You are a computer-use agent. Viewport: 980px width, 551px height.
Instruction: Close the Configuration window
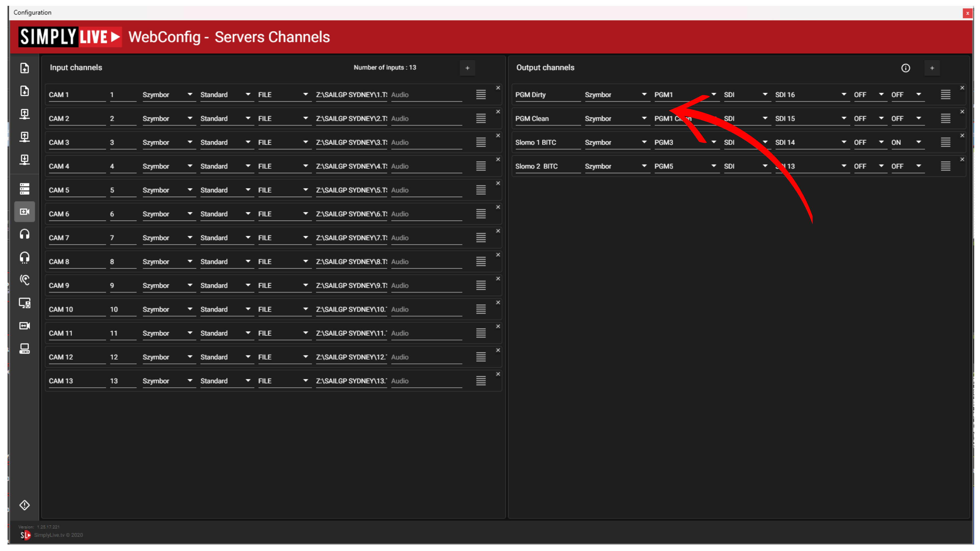coord(967,13)
